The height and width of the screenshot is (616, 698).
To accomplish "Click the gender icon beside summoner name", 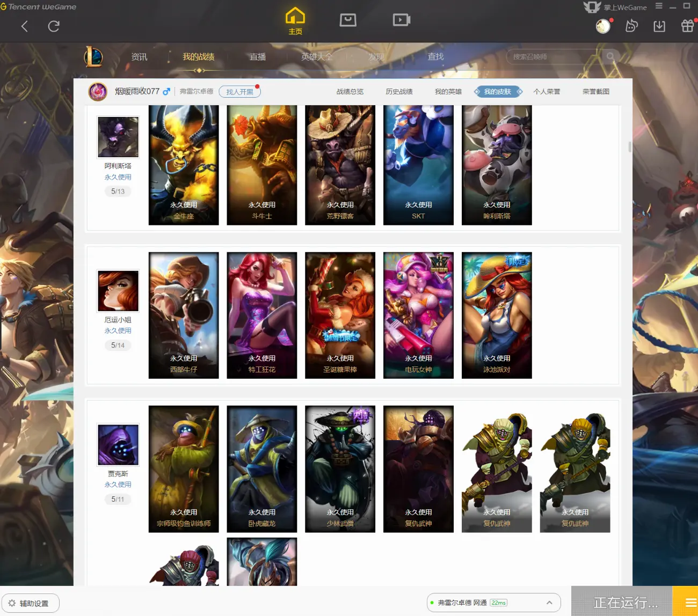I will coord(166,92).
